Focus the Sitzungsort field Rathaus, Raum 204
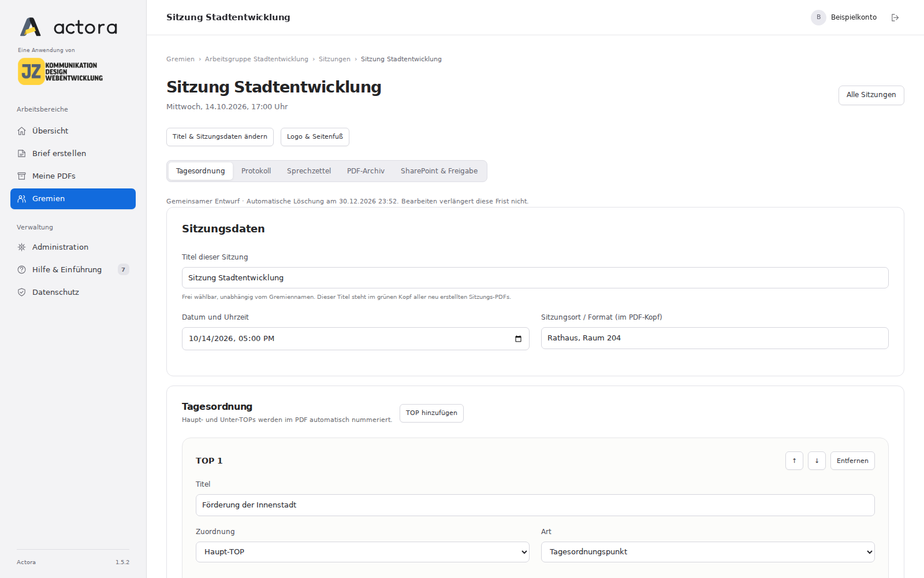Image resolution: width=924 pixels, height=578 pixels. point(714,338)
